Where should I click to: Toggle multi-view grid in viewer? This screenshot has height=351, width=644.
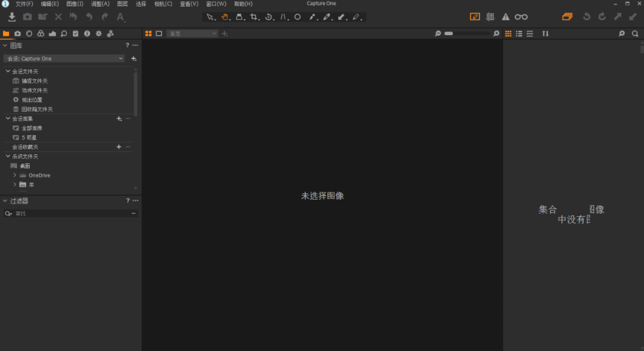(148, 33)
